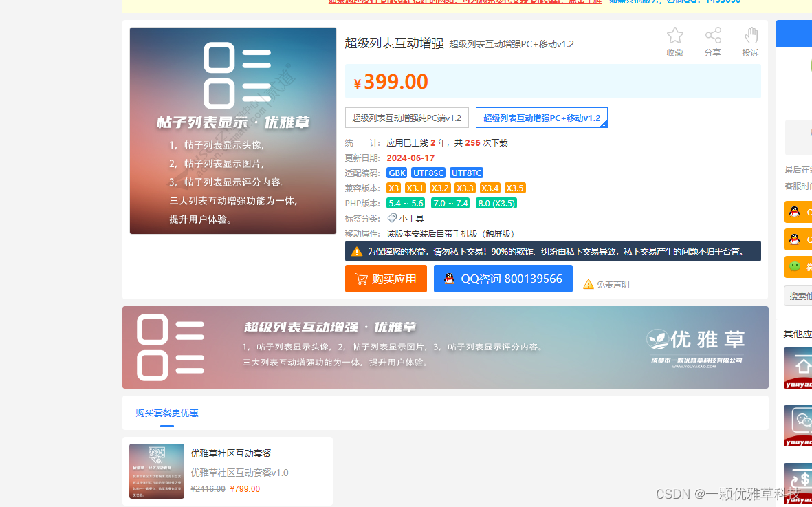The height and width of the screenshot is (507, 812).
Task: Click the hand complaint (投诉) icon
Action: pyautogui.click(x=750, y=36)
